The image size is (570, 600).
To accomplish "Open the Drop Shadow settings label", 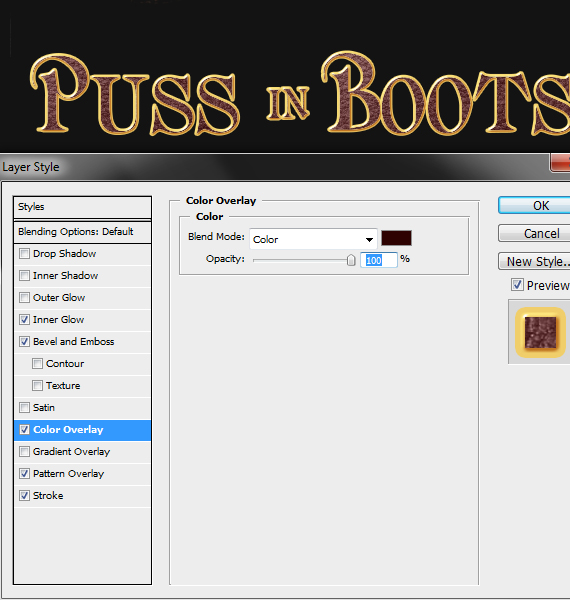I will 64,254.
